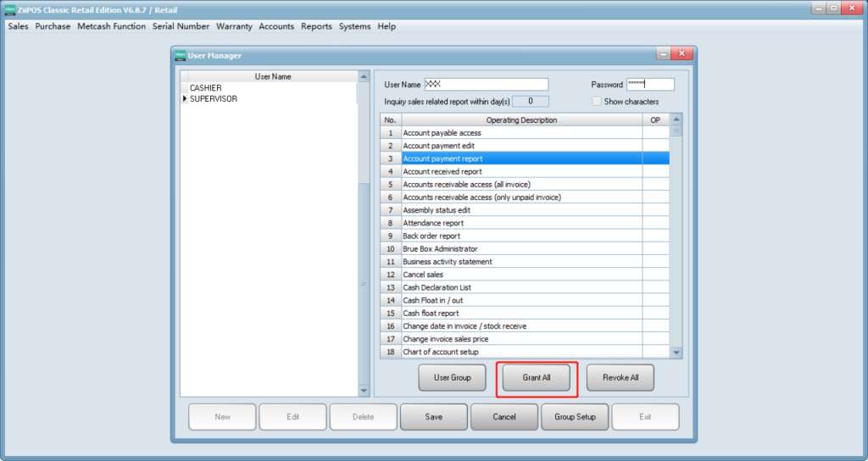Viewport: 868px width, 461px height.
Task: Click the User Name text field
Action: click(486, 85)
